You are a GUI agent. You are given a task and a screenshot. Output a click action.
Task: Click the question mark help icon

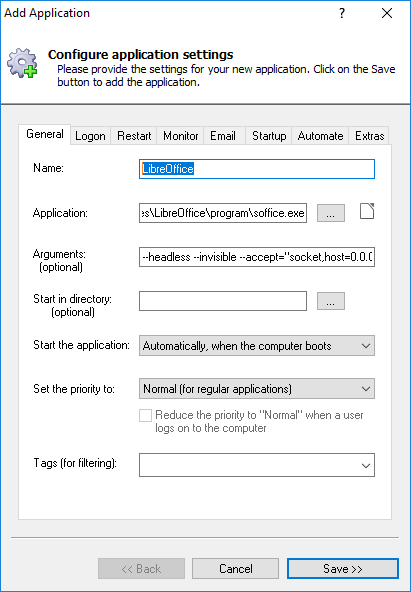[x=342, y=14]
